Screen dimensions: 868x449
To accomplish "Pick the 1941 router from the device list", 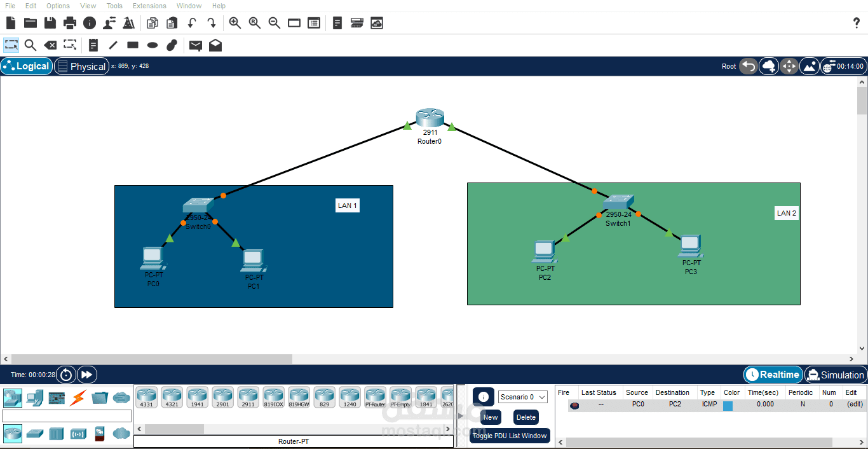I will coord(197,397).
